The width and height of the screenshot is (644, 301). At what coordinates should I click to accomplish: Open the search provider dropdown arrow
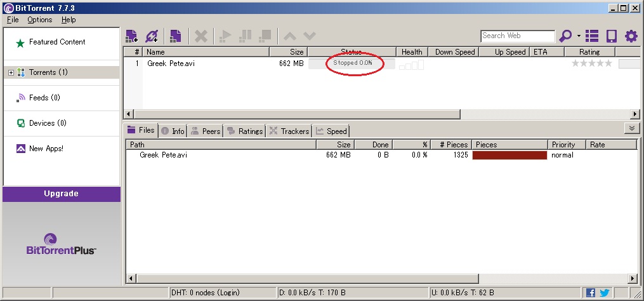tap(579, 36)
